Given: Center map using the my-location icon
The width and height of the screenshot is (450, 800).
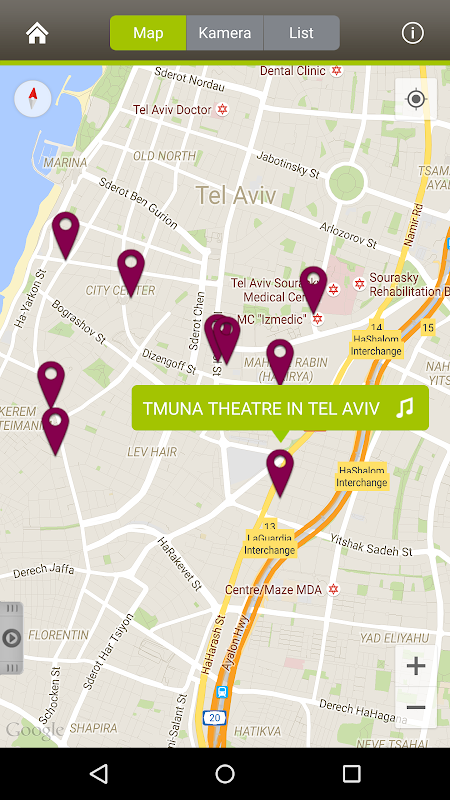Looking at the screenshot, I should click(x=416, y=99).
